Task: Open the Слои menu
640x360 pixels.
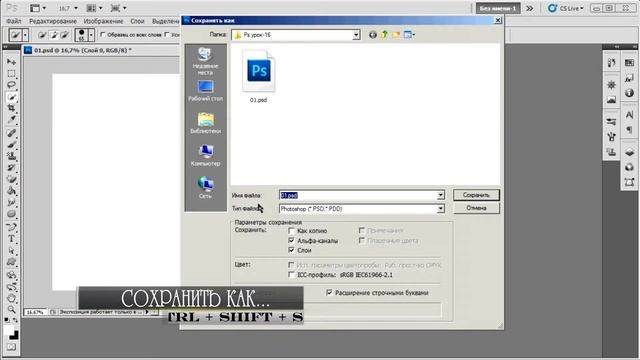Action: tap(138, 21)
